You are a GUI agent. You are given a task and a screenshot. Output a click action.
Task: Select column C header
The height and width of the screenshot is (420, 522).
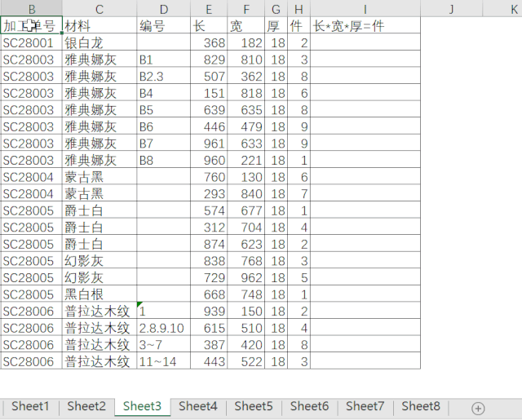point(100,9)
